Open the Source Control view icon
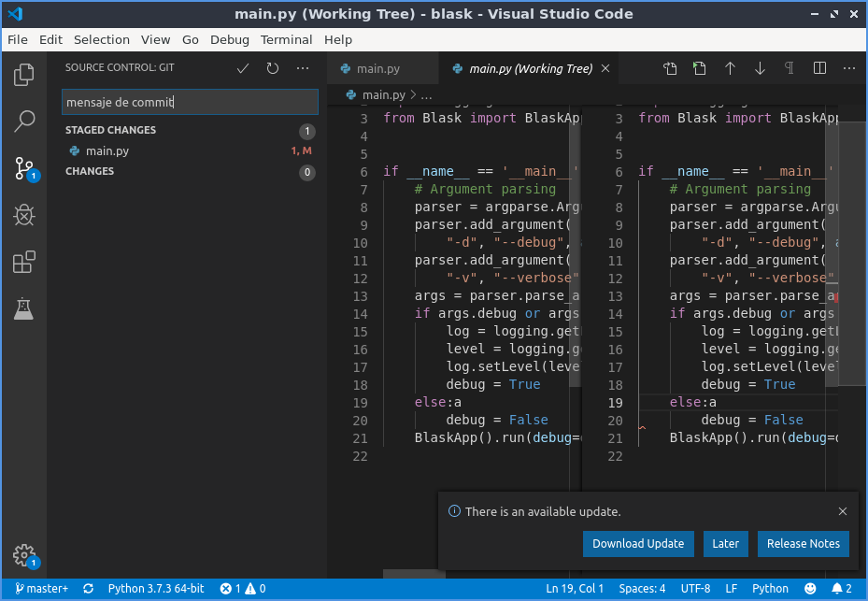 tap(25, 168)
